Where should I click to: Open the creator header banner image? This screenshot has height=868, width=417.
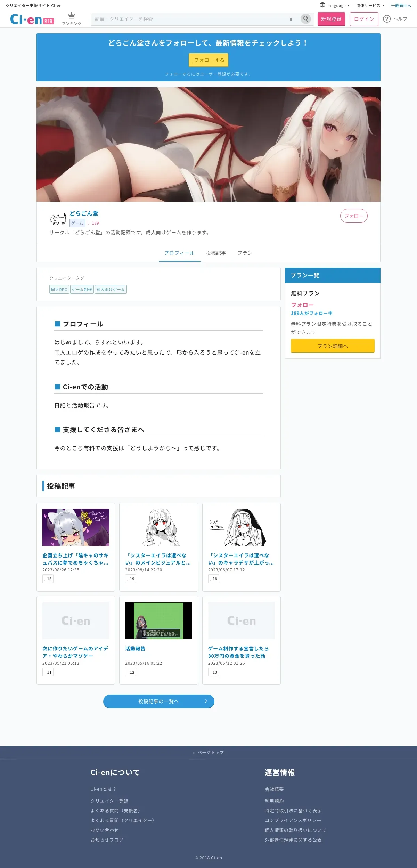[x=208, y=144]
